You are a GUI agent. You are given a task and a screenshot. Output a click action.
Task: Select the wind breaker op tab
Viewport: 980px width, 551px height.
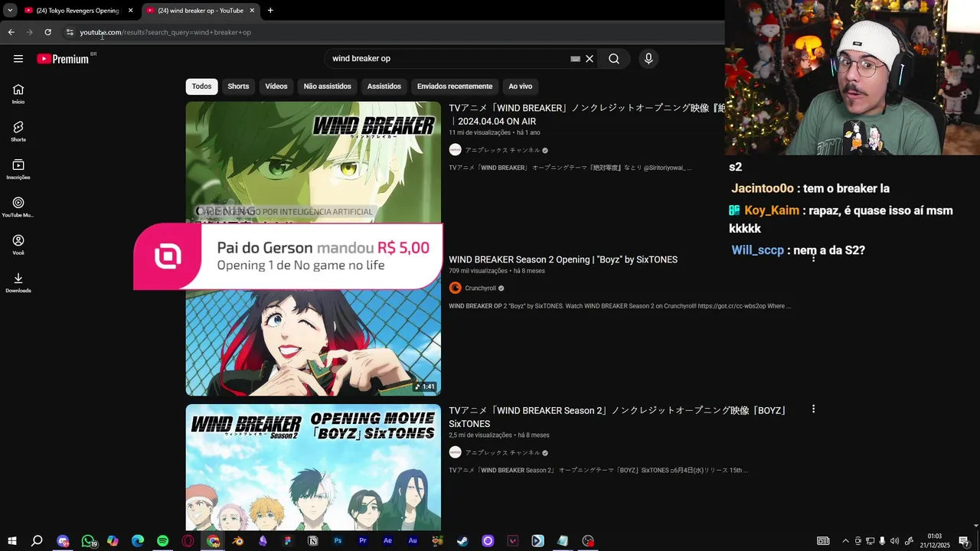[201, 11]
